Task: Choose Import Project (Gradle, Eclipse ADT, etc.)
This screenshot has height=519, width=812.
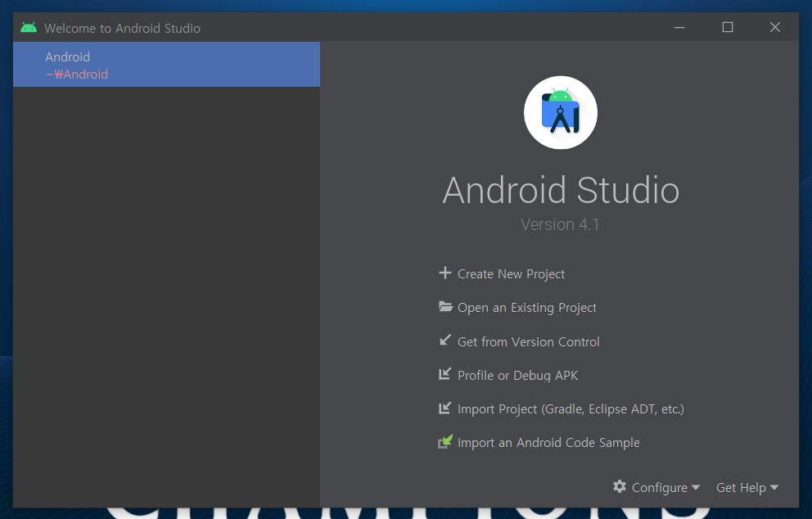Action: tap(571, 409)
